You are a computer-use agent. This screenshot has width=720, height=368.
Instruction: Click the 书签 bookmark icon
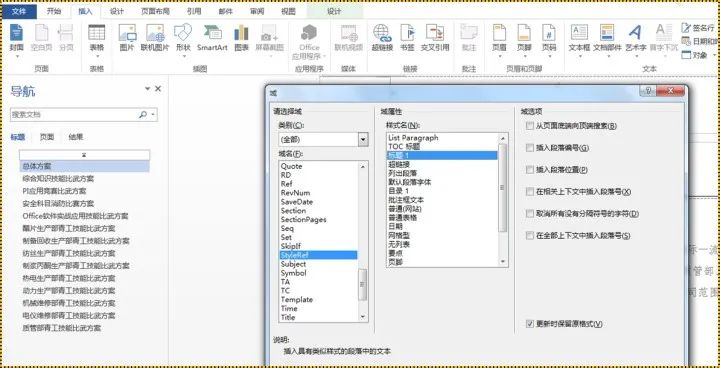(407, 33)
